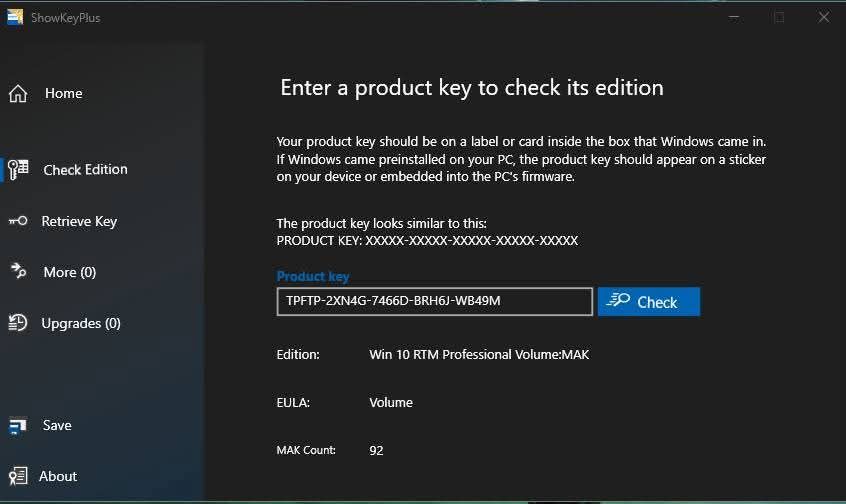Click the EULA value Volume
The image size is (846, 504).
pos(391,403)
